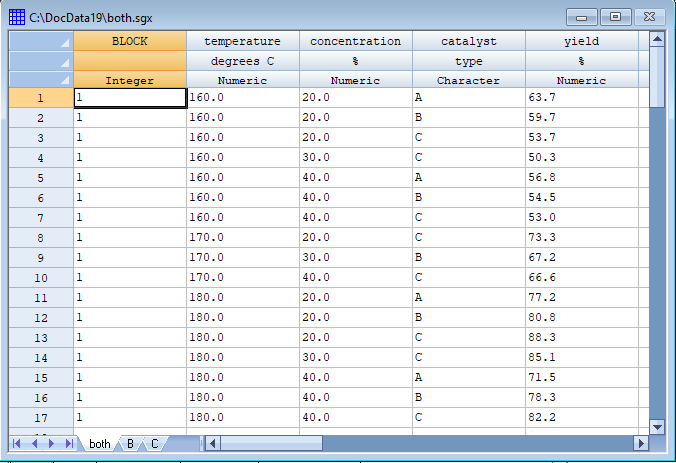The height and width of the screenshot is (463, 676).
Task: Select the yield column header
Action: [x=581, y=41]
